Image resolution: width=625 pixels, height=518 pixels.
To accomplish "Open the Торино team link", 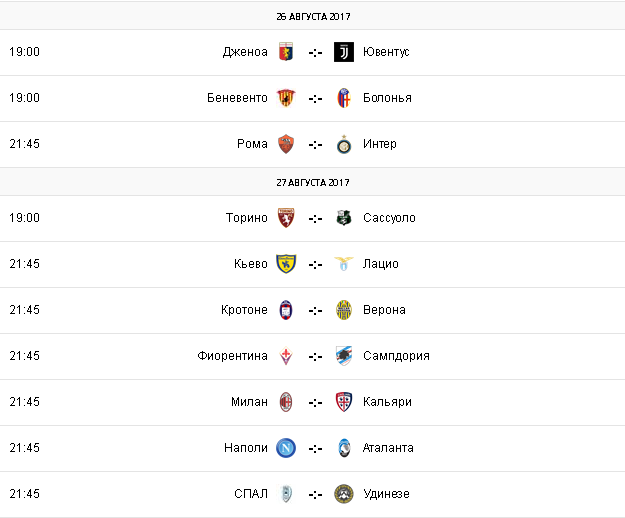I will coord(247,218).
